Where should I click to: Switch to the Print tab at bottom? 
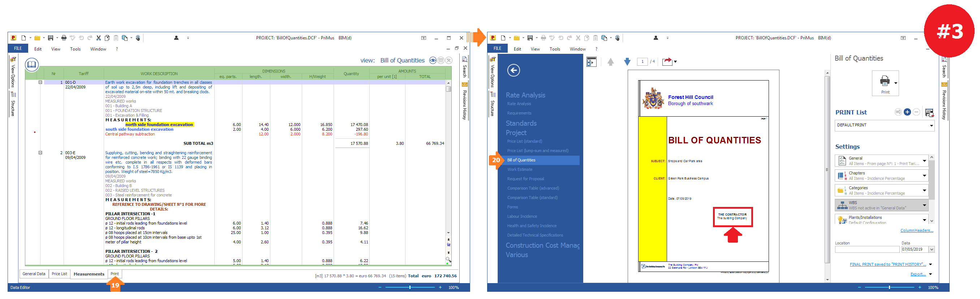[115, 274]
